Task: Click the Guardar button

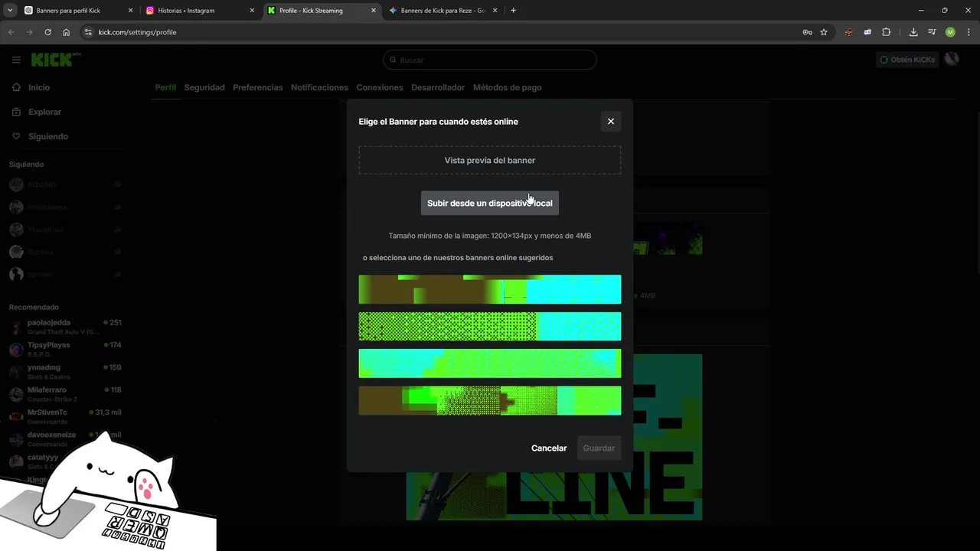Action: click(599, 448)
